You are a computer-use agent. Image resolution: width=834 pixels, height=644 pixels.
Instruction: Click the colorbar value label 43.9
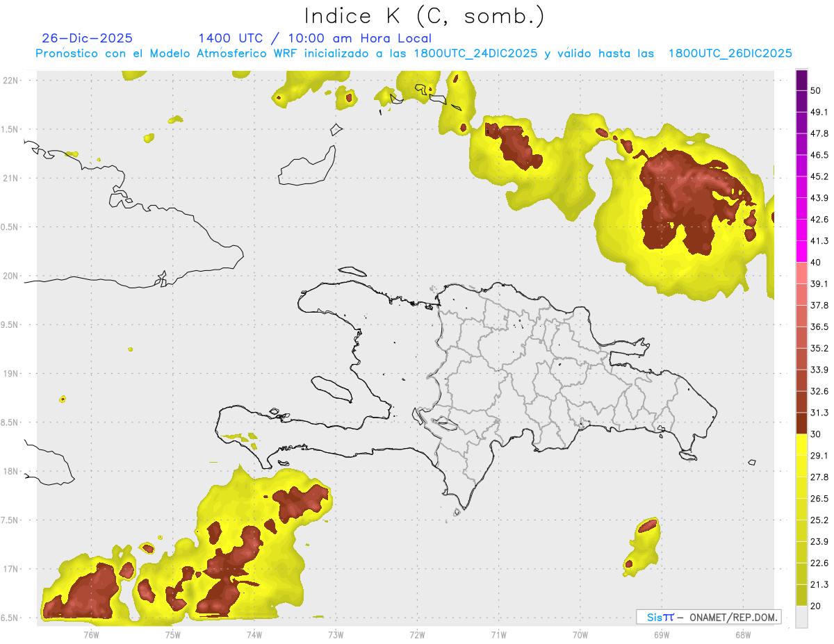click(x=819, y=199)
